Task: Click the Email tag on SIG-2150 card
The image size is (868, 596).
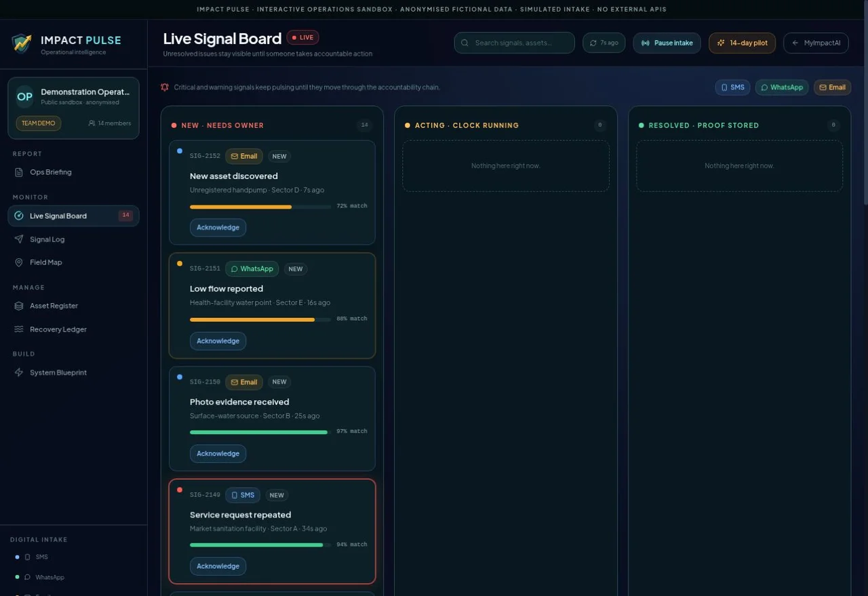Action: (x=244, y=382)
